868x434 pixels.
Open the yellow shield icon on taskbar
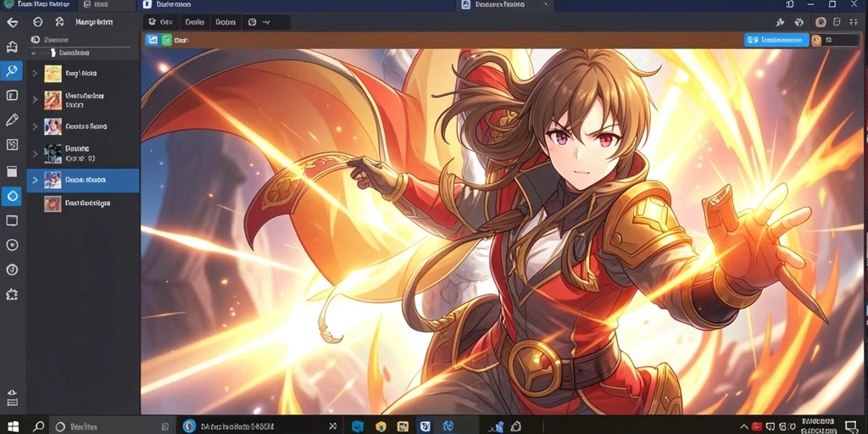coord(381,426)
